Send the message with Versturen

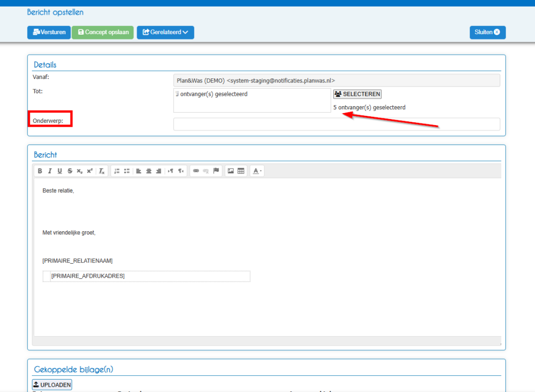[x=49, y=32]
